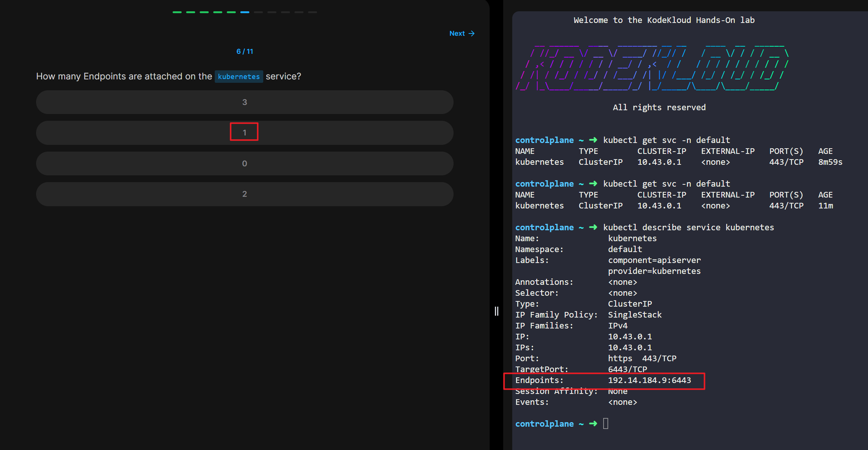Select answer option 3

[x=244, y=102]
